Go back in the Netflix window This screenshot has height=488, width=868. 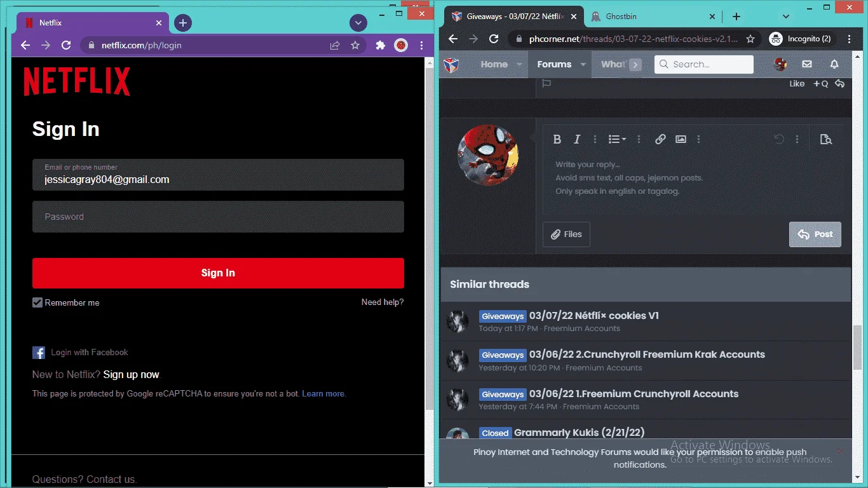tap(25, 45)
